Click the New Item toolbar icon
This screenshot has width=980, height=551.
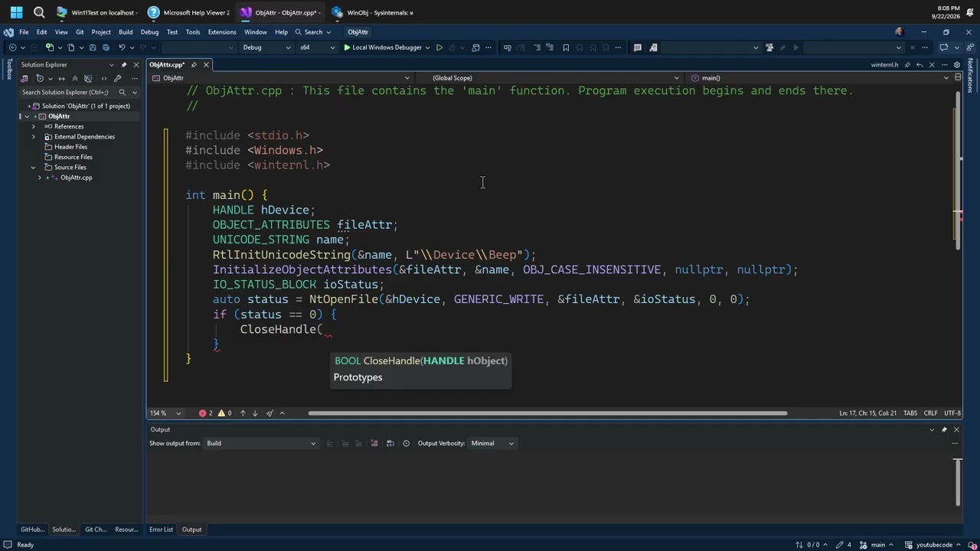49,47
